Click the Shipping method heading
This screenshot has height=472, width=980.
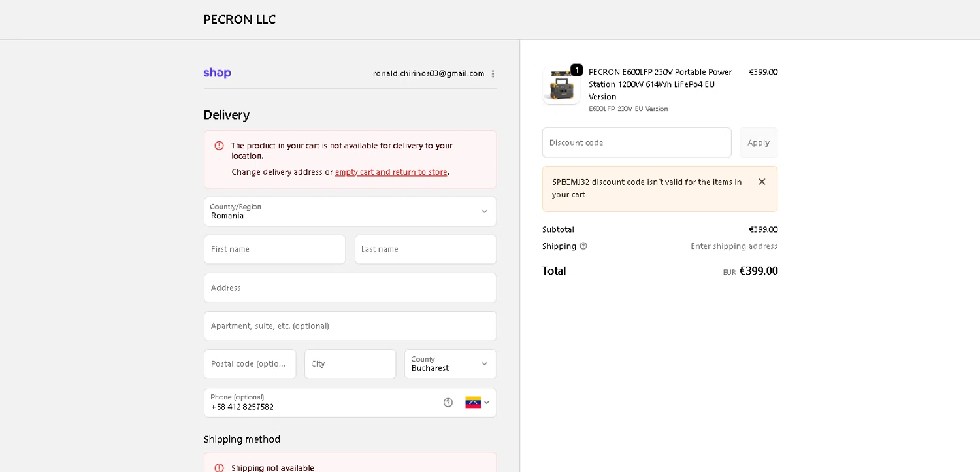click(x=242, y=439)
